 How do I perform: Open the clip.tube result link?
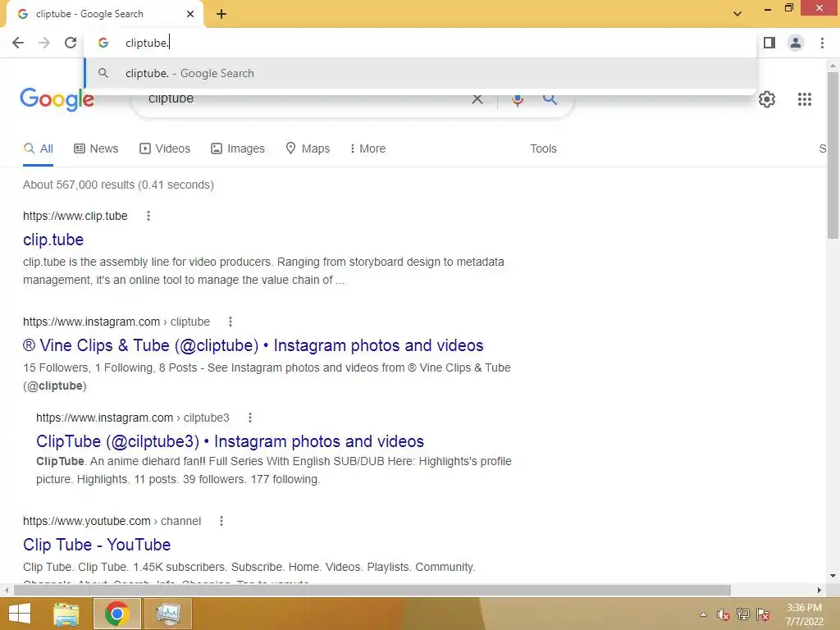point(53,240)
